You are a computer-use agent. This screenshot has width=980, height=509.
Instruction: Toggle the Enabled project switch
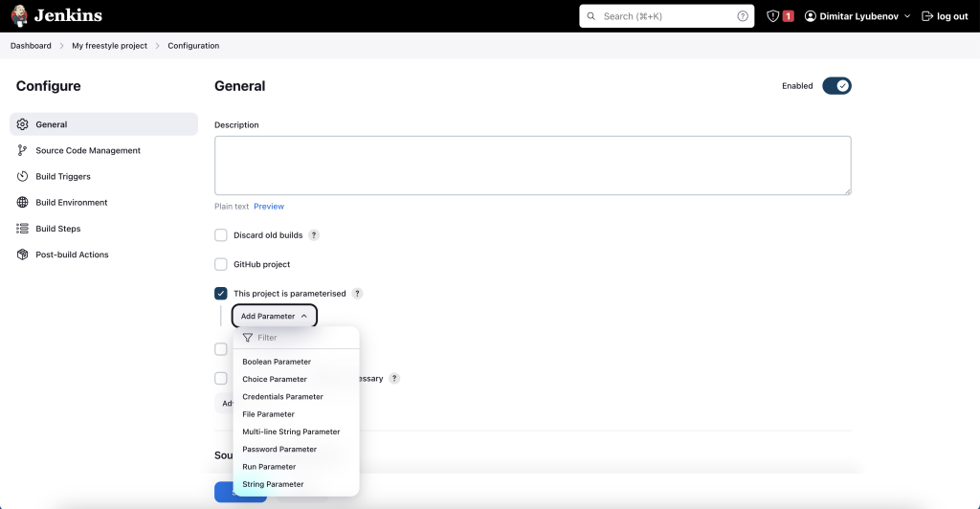tap(836, 85)
